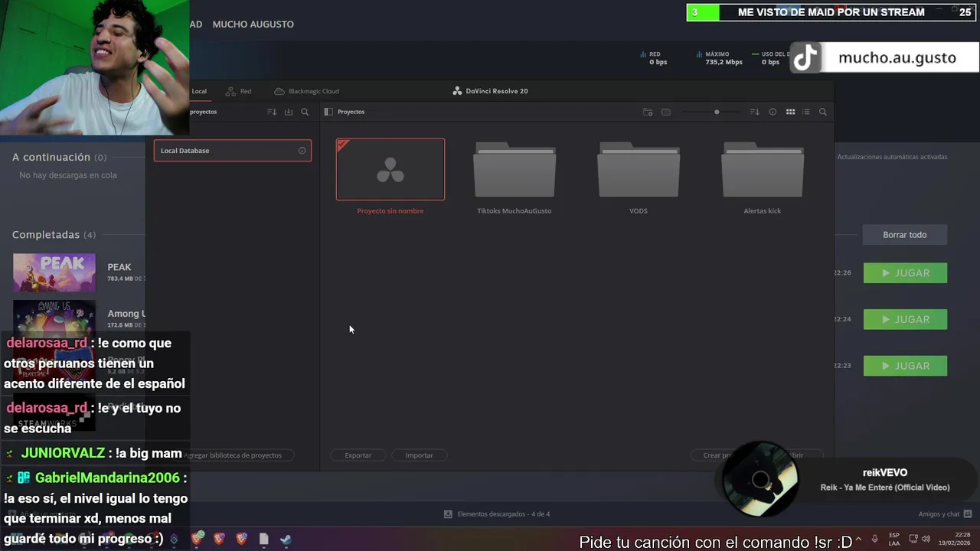The image size is (980, 551).
Task: Switch to the Local libraries tab
Action: (199, 91)
